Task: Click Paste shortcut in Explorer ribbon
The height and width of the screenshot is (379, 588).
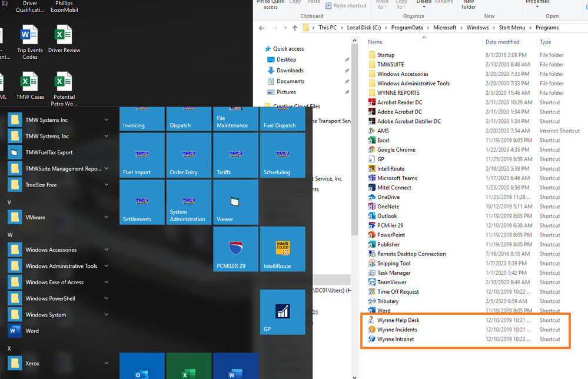Action: click(346, 6)
